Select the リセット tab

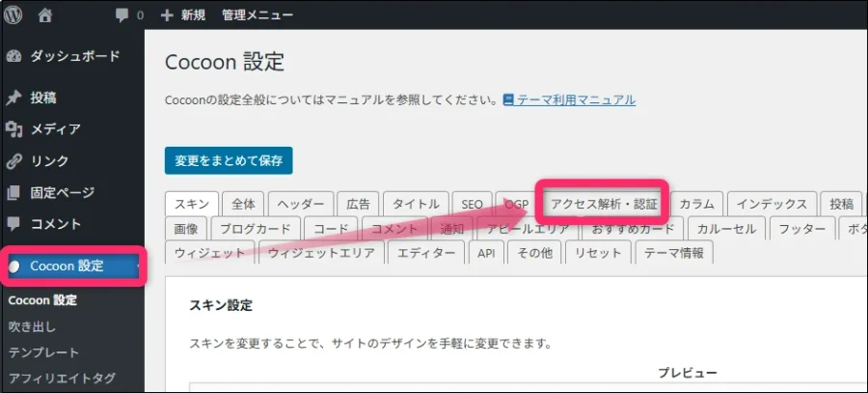(598, 253)
